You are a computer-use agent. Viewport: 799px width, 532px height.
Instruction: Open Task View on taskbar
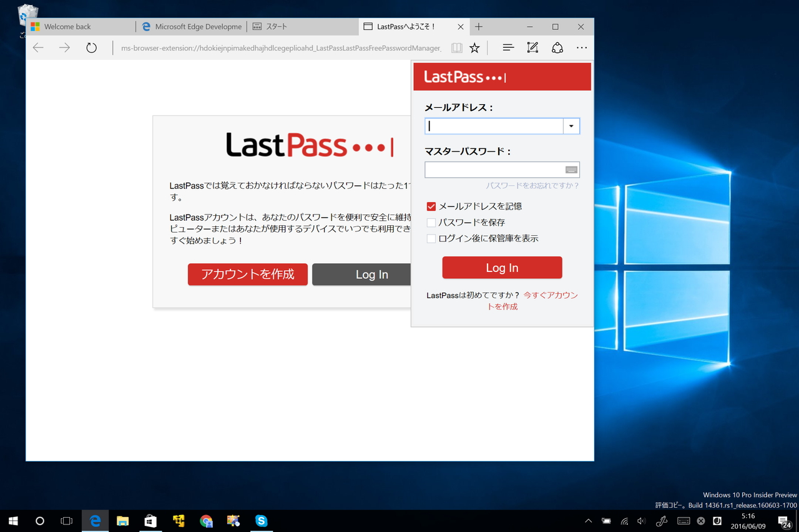(x=67, y=521)
